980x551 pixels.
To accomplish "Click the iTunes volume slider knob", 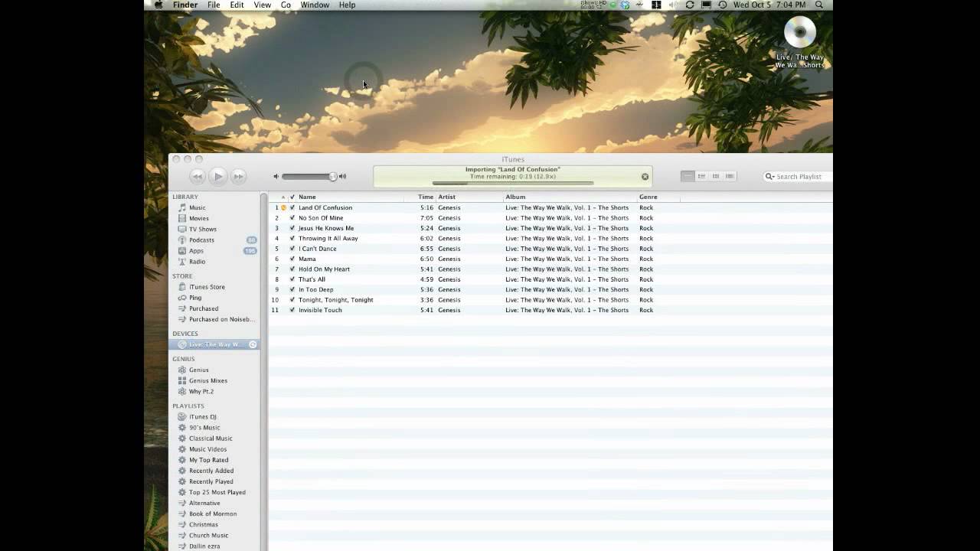I will [x=333, y=177].
